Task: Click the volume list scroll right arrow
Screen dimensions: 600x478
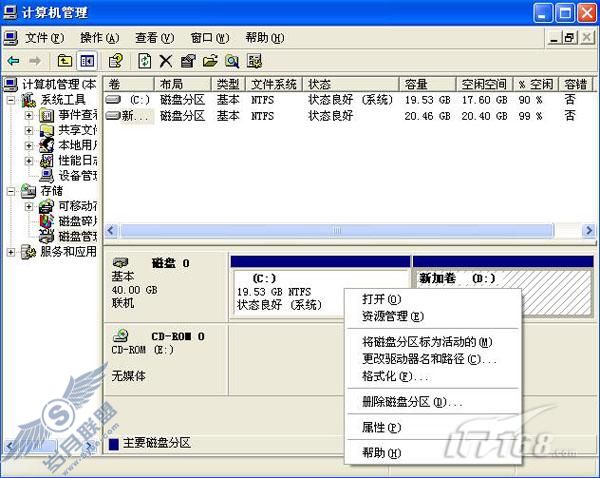Action: coord(589,230)
